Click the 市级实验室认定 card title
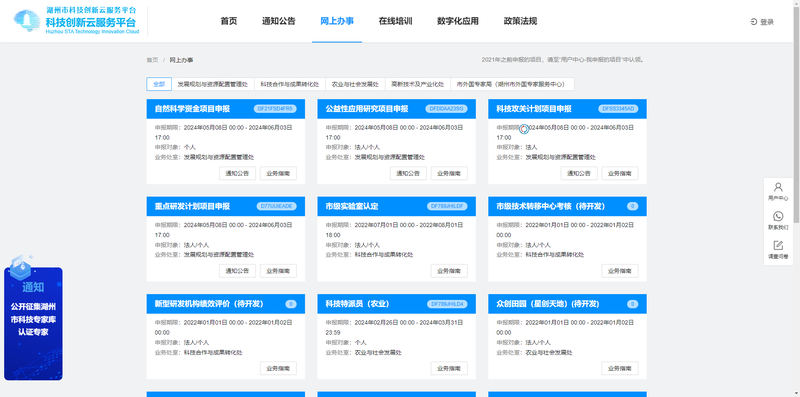800x397 pixels. pyautogui.click(x=352, y=206)
